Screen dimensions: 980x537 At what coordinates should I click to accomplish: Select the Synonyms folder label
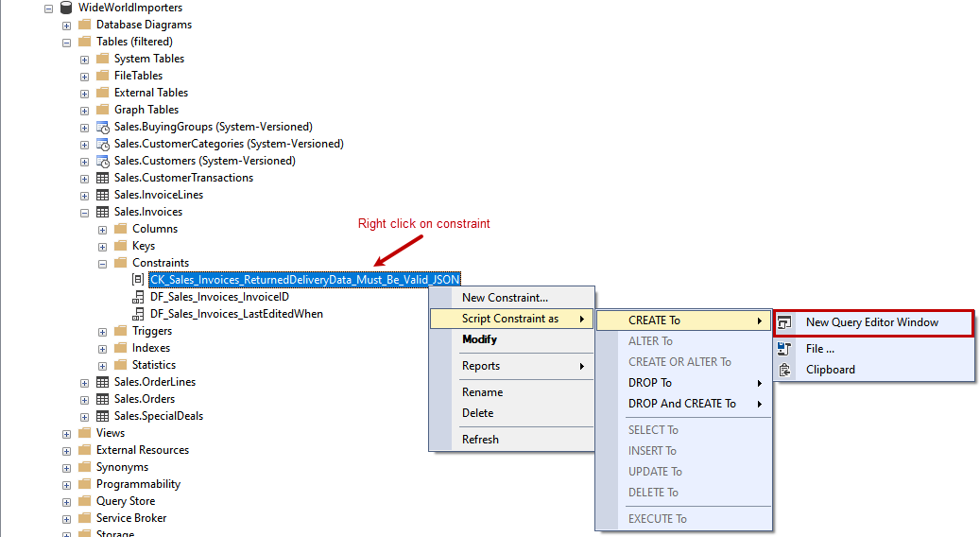123,467
